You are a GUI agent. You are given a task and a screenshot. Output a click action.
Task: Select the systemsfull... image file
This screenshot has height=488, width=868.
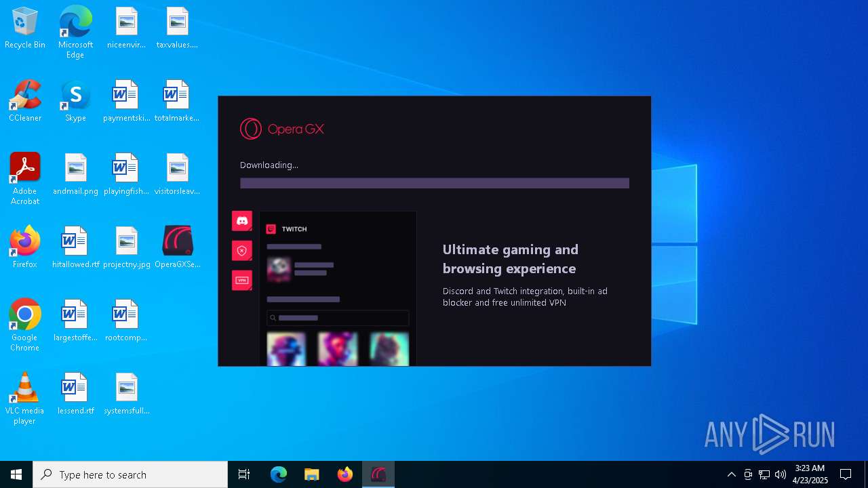[x=126, y=394]
